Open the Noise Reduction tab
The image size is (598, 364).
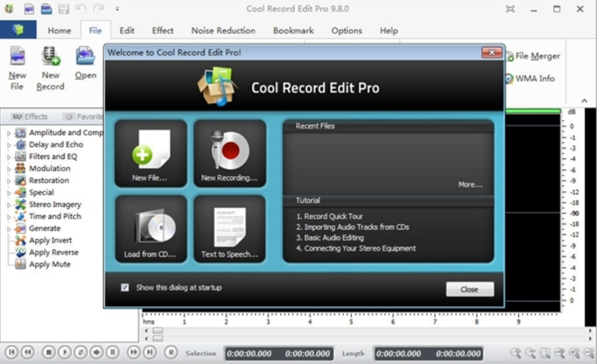click(223, 31)
